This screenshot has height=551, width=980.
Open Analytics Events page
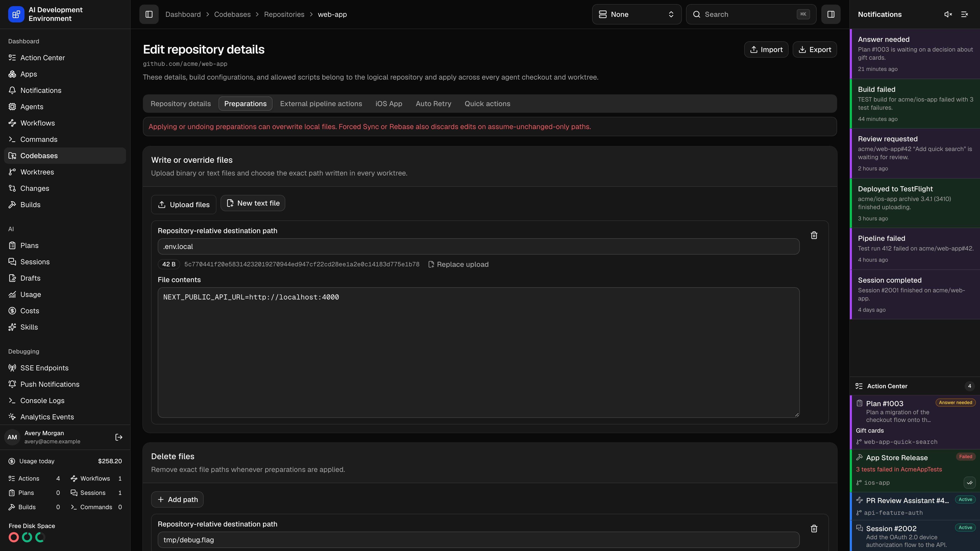pos(65,417)
